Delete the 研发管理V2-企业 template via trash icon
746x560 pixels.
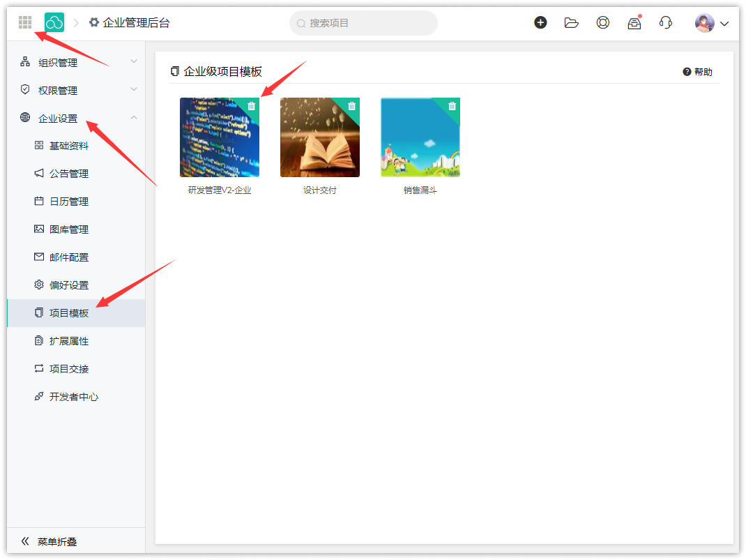[252, 106]
